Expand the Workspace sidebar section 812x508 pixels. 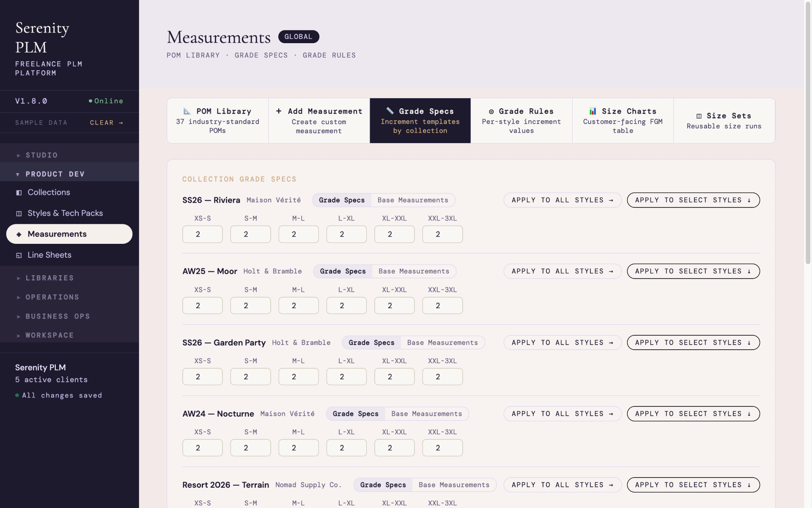(69, 335)
